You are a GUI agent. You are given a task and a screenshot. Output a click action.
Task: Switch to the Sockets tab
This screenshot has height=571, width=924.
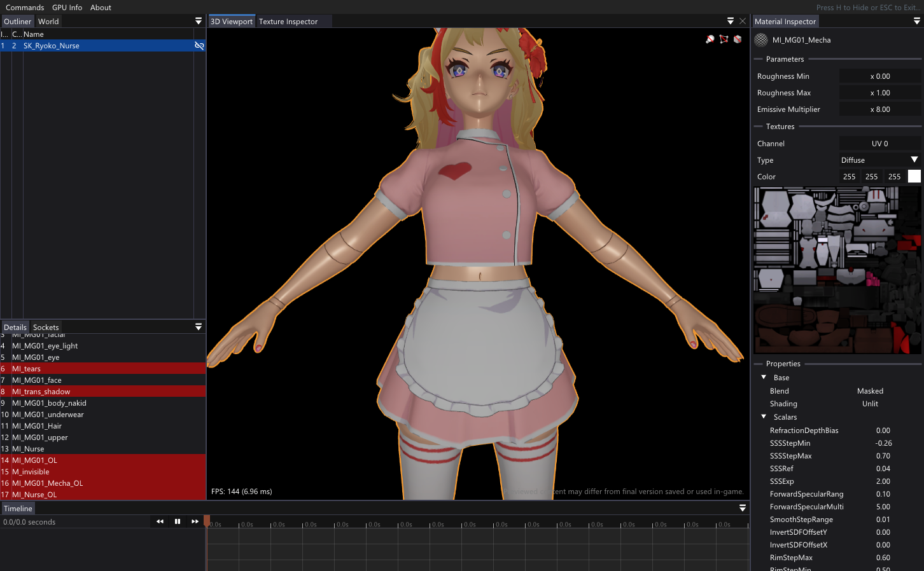click(46, 327)
